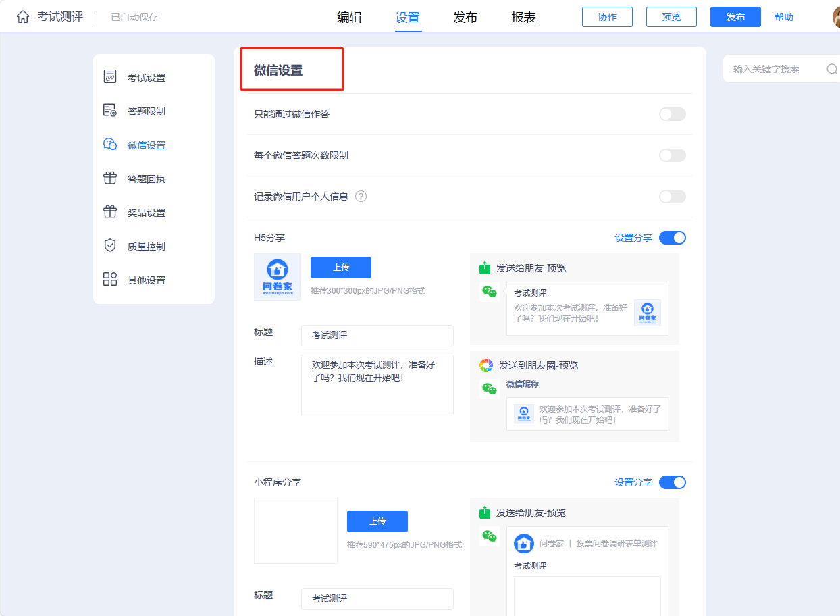
Task: Click the empty 小程序分享 image placeholder
Action: point(296,531)
